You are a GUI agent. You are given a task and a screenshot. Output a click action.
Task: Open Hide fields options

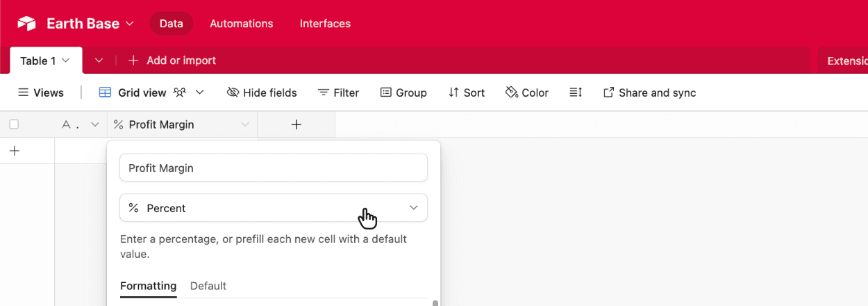click(262, 92)
